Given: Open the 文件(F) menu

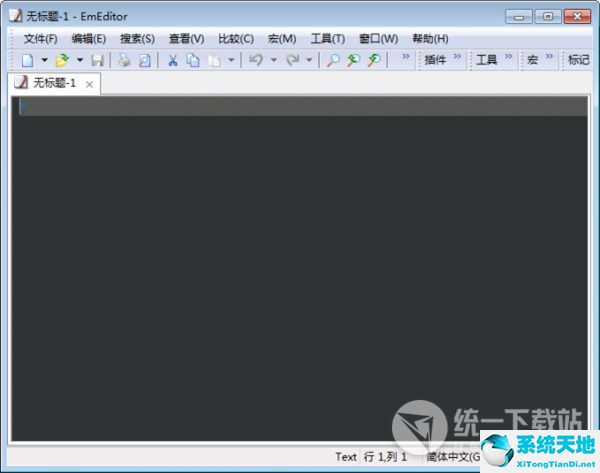Looking at the screenshot, I should point(41,39).
